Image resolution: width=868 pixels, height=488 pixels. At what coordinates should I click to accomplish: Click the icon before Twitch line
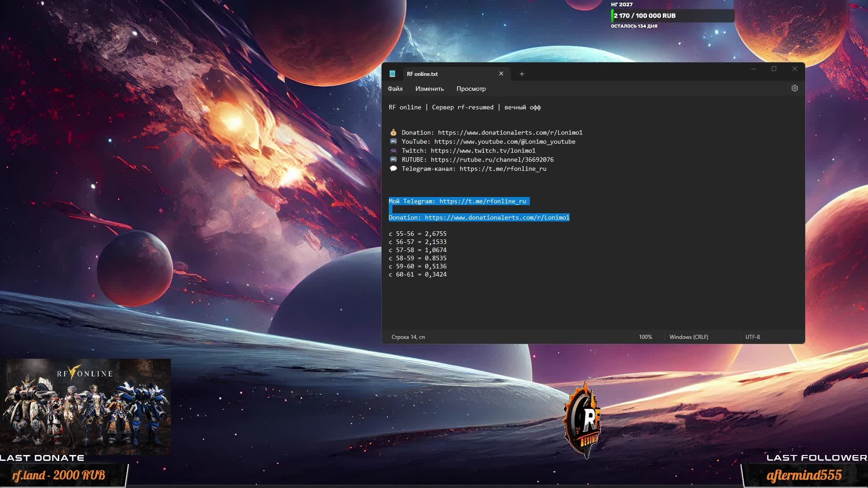pyautogui.click(x=393, y=150)
